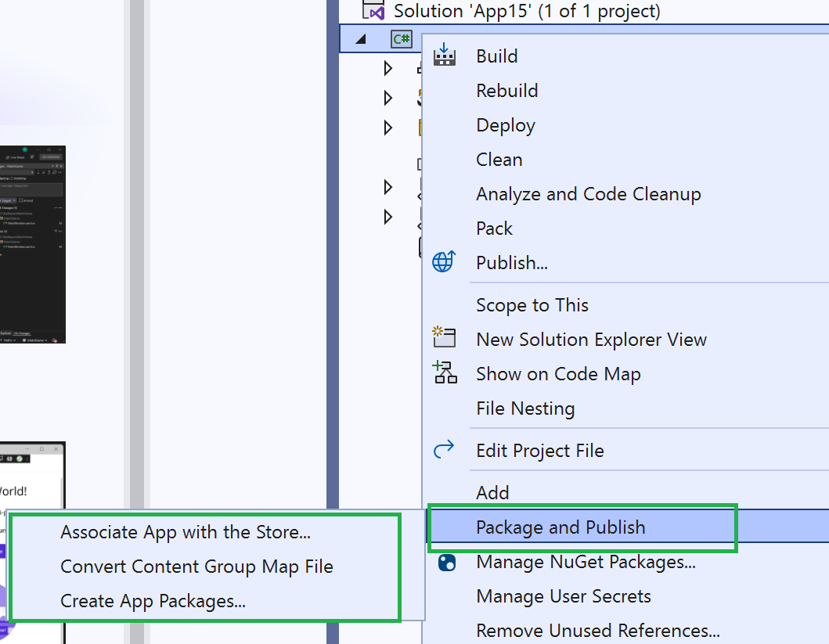The image size is (829, 644).
Task: Choose 'Clean' to clean the project
Action: [499, 159]
